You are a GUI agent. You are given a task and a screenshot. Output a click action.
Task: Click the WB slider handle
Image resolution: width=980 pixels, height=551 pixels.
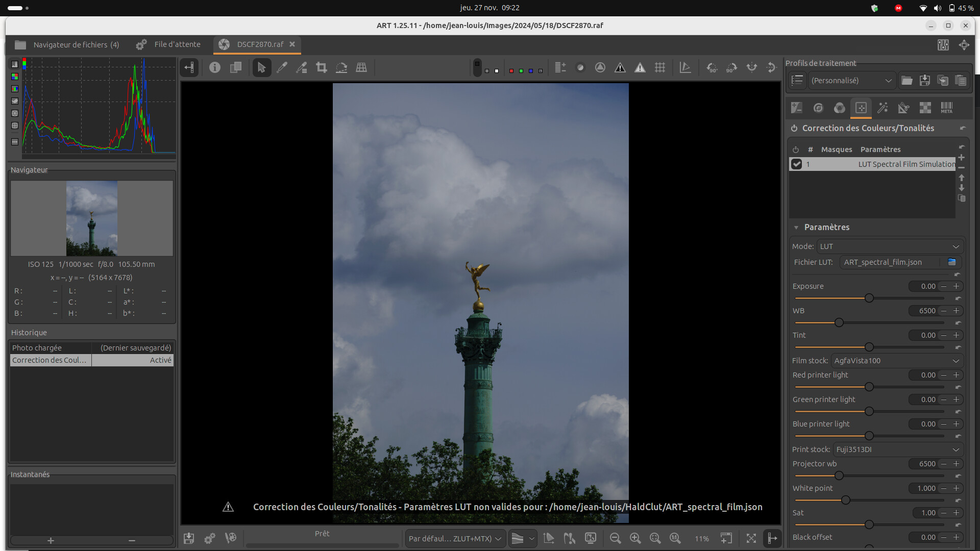click(x=839, y=322)
